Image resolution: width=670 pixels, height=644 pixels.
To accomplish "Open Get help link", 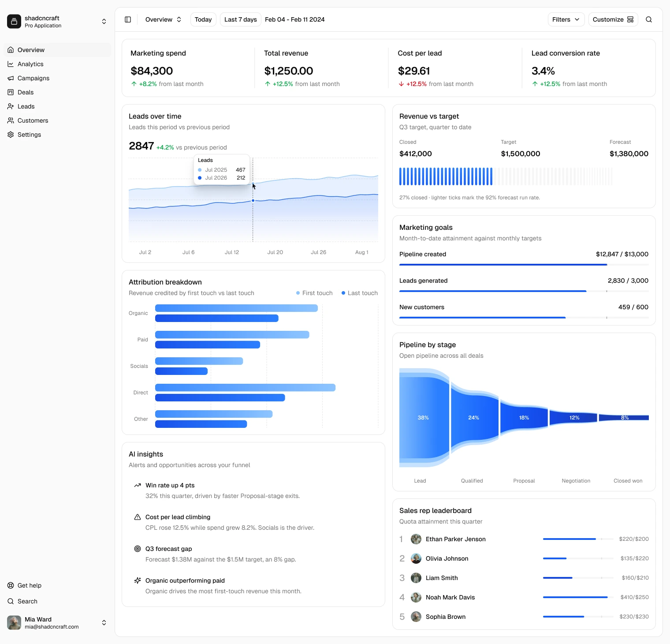I will click(57, 585).
